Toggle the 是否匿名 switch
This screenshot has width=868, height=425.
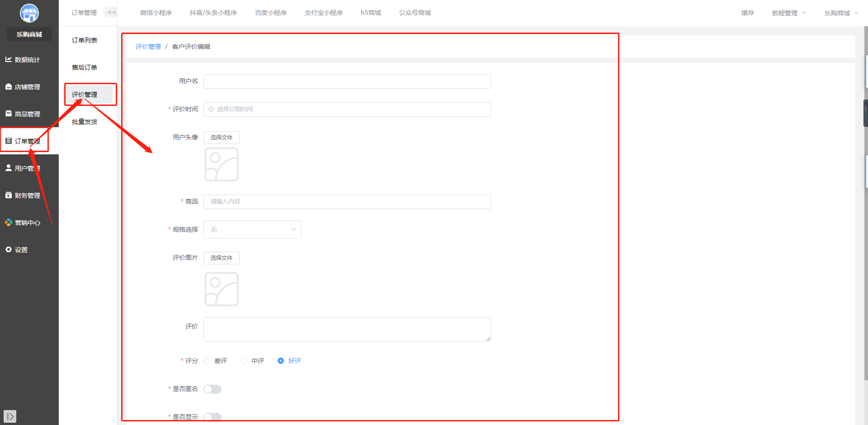pyautogui.click(x=212, y=389)
